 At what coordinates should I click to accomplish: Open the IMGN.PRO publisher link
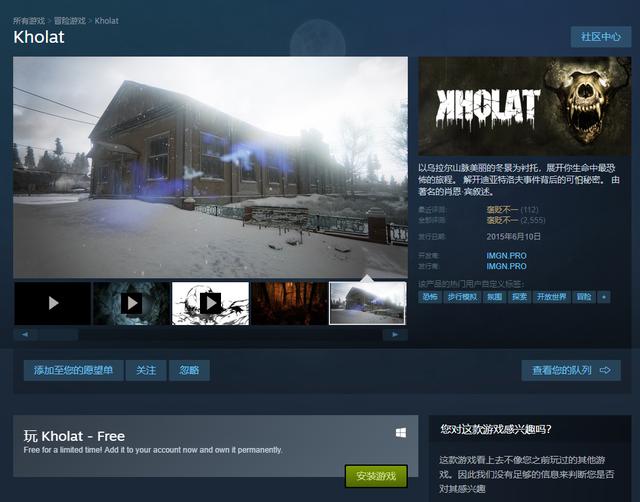point(506,266)
